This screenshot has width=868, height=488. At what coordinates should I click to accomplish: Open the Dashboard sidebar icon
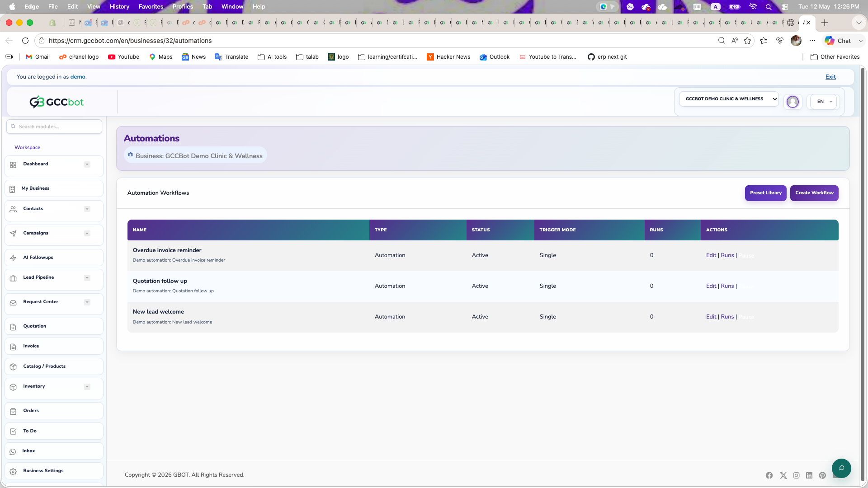[13, 165]
